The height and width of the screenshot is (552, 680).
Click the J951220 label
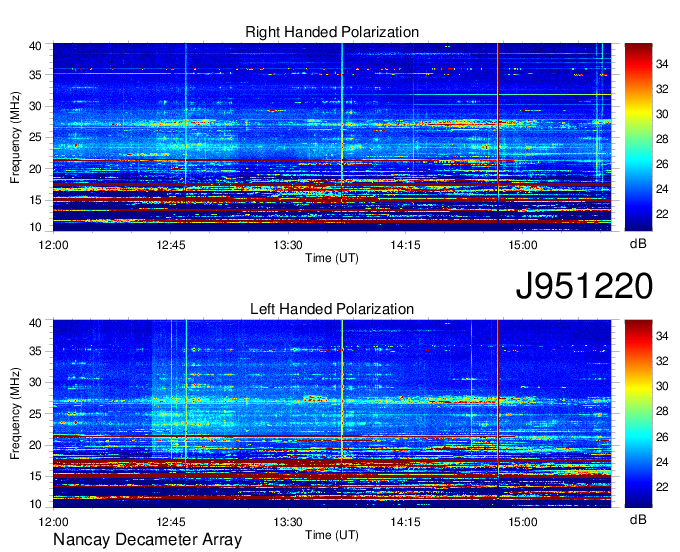(584, 286)
